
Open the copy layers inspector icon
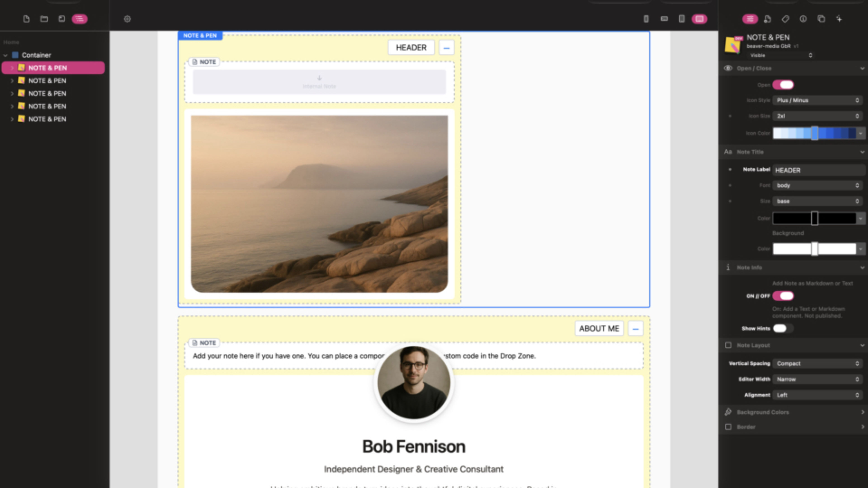click(821, 19)
